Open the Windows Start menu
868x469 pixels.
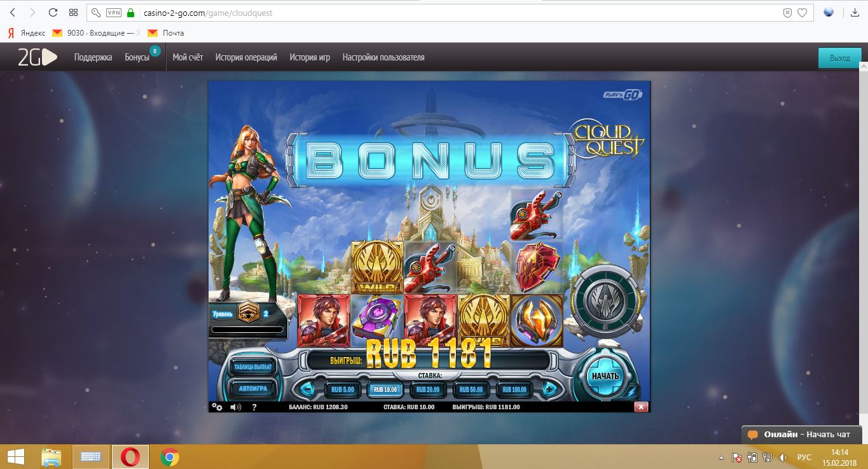pyautogui.click(x=15, y=457)
